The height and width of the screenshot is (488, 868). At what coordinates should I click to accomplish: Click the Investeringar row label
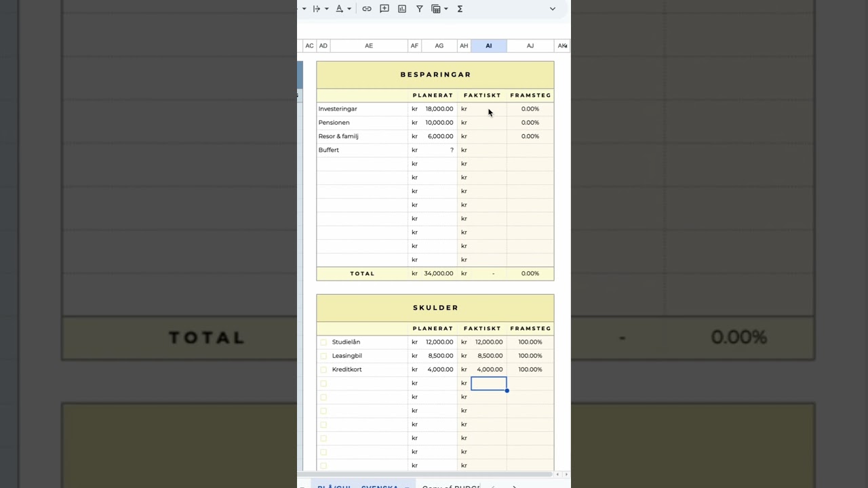coord(338,109)
